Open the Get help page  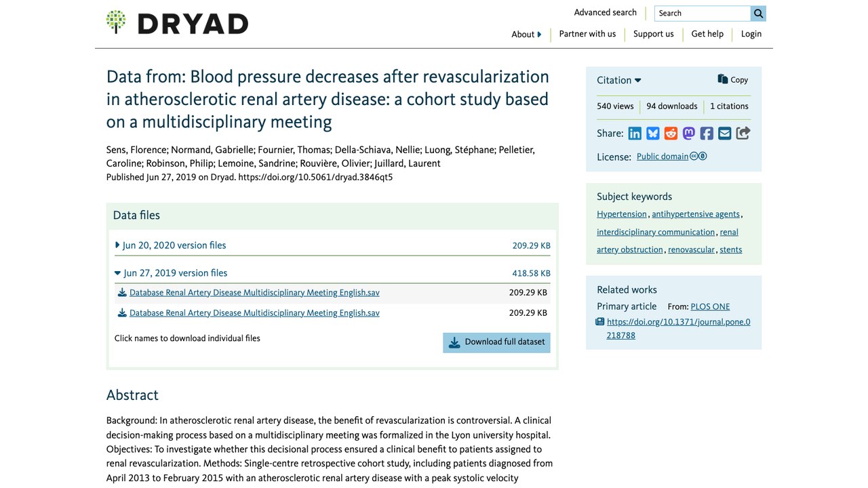[707, 34]
